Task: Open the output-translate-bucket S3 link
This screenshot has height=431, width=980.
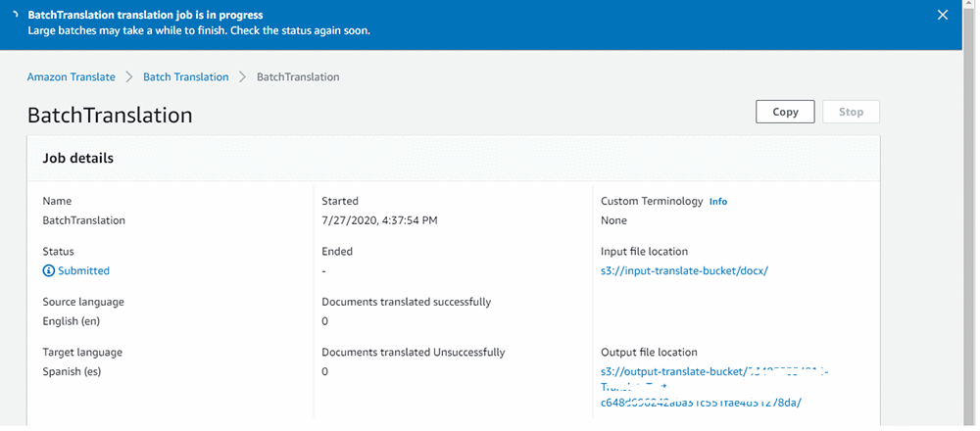Action: [714, 387]
